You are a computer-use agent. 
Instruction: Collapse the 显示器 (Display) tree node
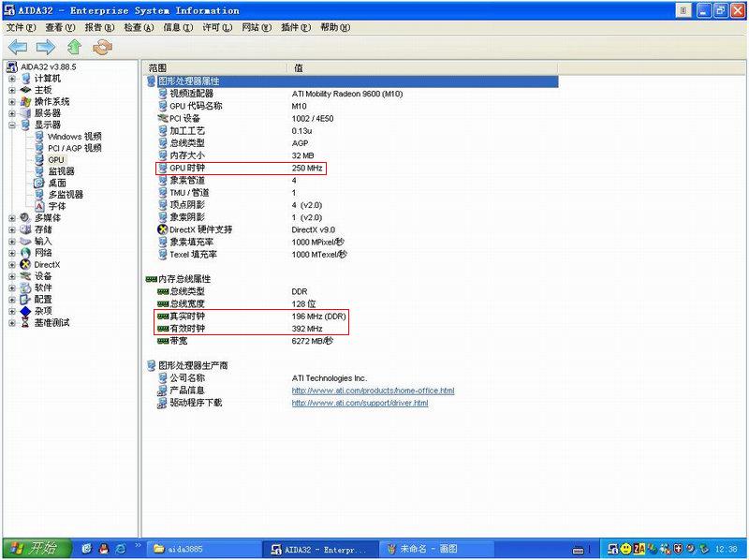coord(12,125)
